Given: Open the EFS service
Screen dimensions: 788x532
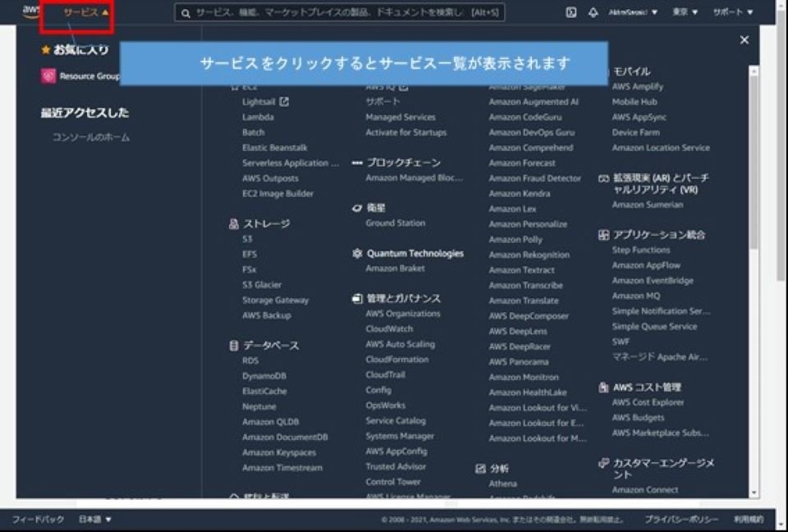Looking at the screenshot, I should pyautogui.click(x=250, y=255).
